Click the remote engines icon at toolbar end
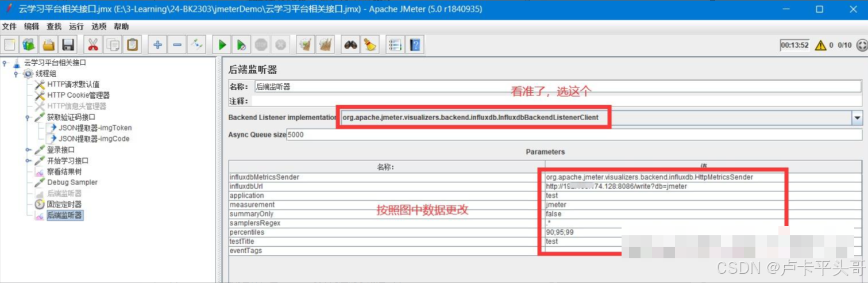Screen dimensions: 868x283 (x=862, y=45)
